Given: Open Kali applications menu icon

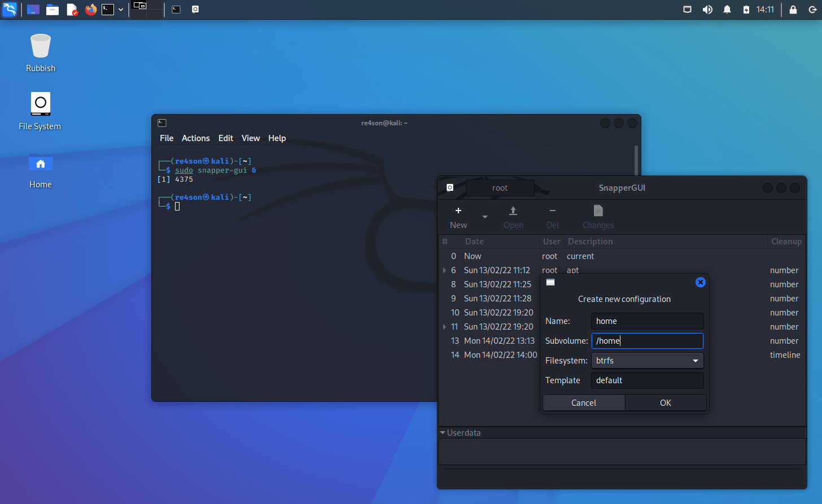Looking at the screenshot, I should tap(10, 10).
